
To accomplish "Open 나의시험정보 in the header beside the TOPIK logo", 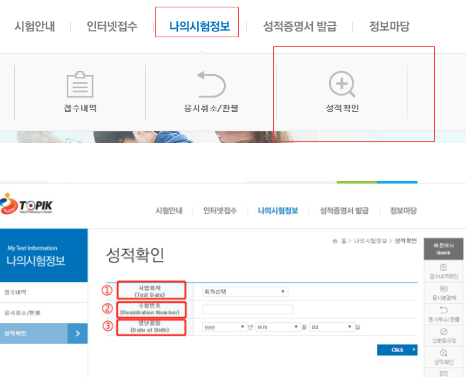I will point(278,211).
